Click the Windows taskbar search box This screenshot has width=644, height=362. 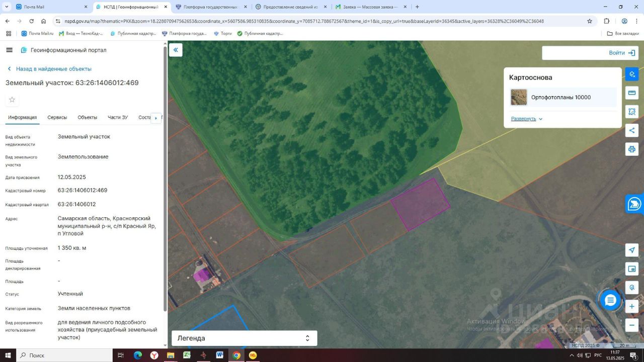click(x=64, y=355)
